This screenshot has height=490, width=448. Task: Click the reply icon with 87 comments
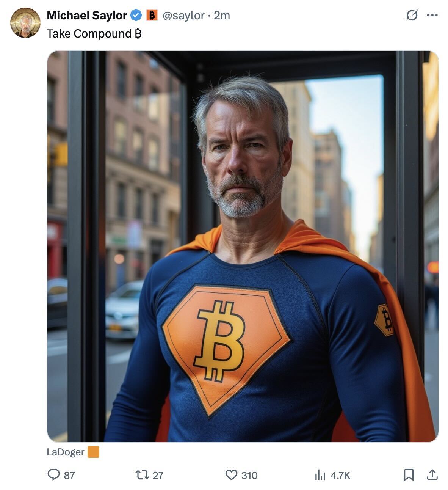[54, 474]
